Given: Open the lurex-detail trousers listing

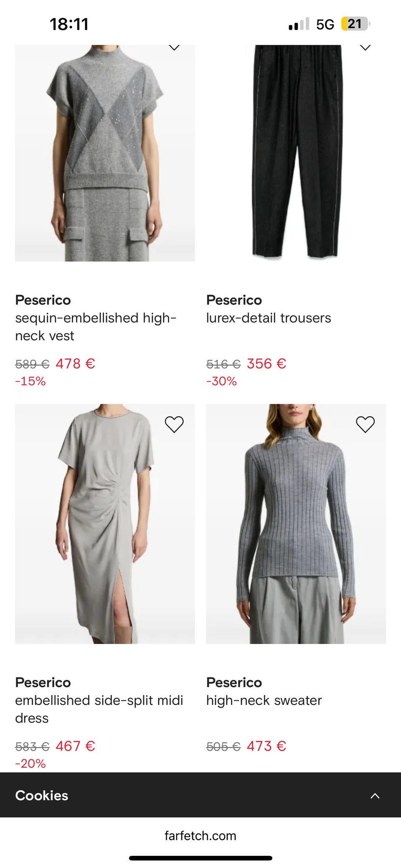Looking at the screenshot, I should tap(269, 317).
